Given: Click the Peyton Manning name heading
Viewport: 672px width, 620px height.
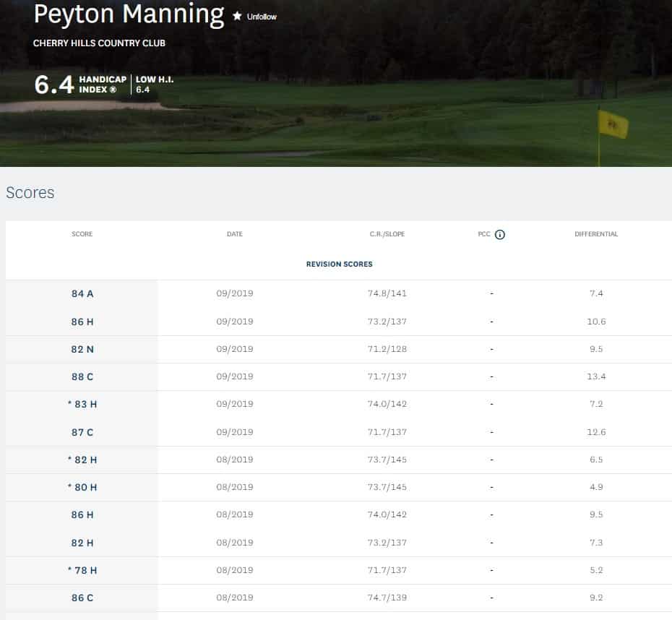Looking at the screenshot, I should [x=129, y=14].
